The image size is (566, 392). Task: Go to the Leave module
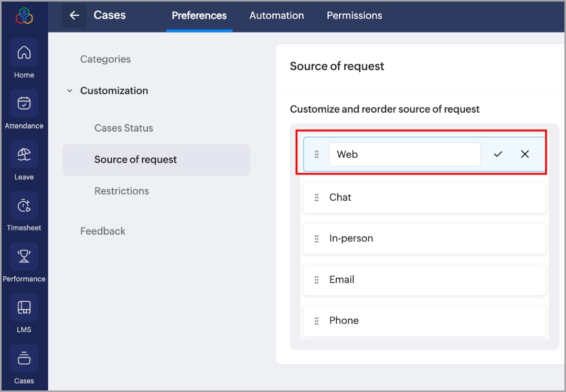pyautogui.click(x=24, y=155)
